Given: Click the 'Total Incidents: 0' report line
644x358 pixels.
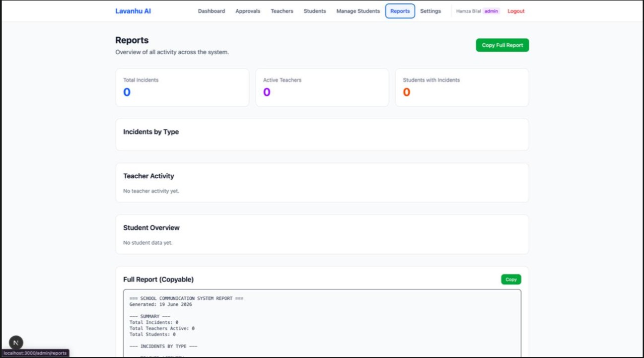Looking at the screenshot, I should [154, 322].
